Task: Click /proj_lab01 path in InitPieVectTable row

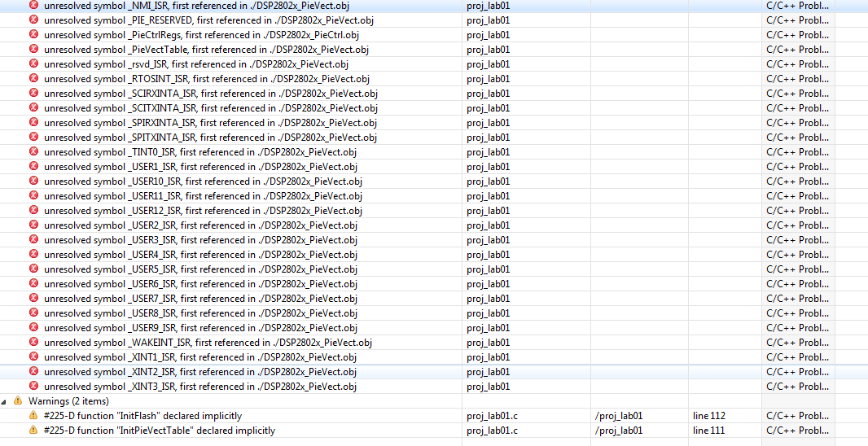Action: [x=618, y=431]
